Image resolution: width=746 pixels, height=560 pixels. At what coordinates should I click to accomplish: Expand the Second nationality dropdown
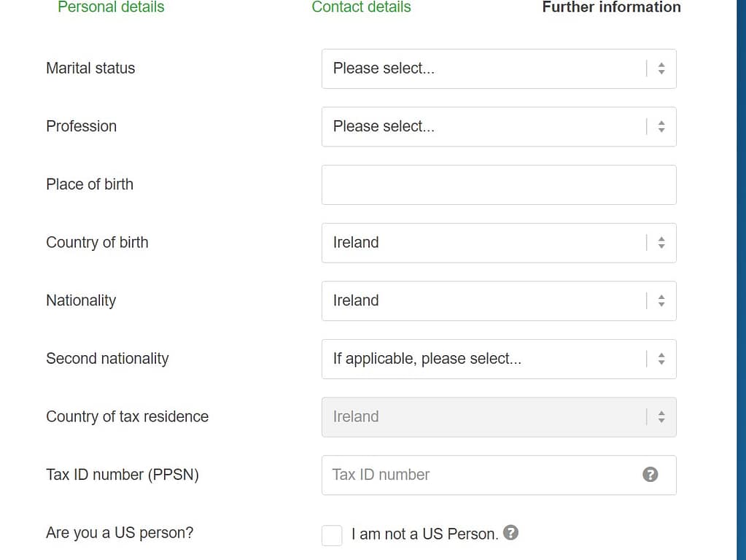[481, 359]
